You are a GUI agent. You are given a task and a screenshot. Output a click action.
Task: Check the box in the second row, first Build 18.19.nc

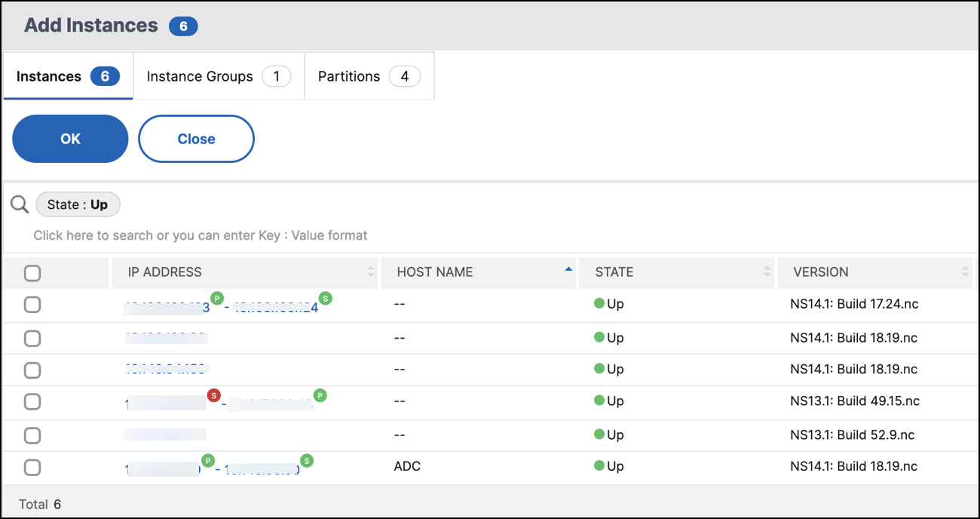click(32, 338)
